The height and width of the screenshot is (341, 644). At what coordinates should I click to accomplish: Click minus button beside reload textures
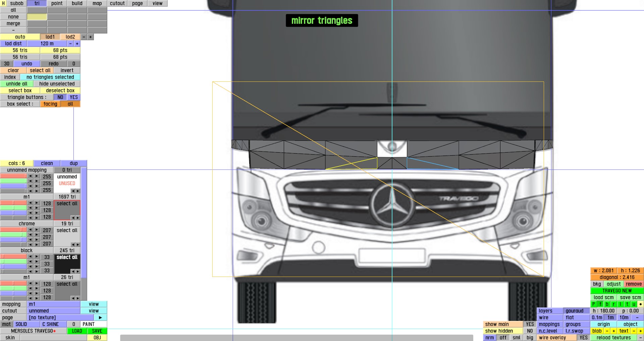[x=641, y=338]
